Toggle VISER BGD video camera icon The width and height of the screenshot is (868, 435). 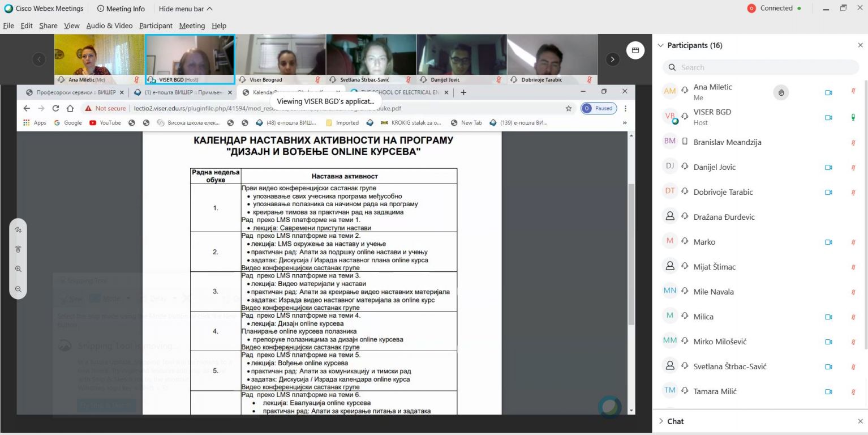(828, 117)
